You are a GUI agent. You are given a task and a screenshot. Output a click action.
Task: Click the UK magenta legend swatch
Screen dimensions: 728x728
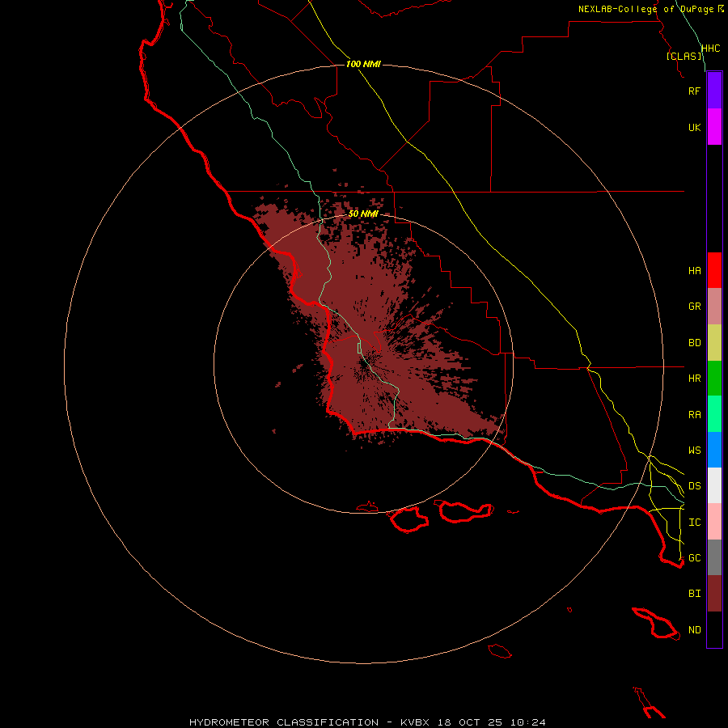pos(714,127)
